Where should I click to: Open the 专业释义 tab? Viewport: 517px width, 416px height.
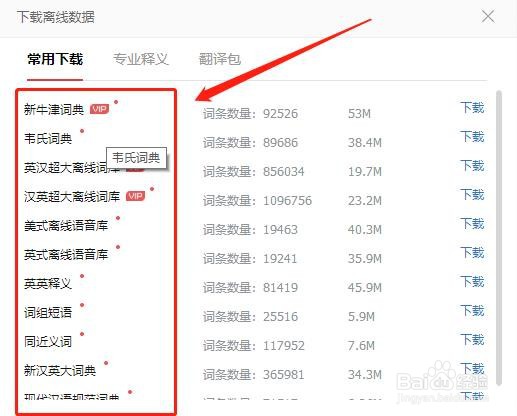click(x=141, y=59)
